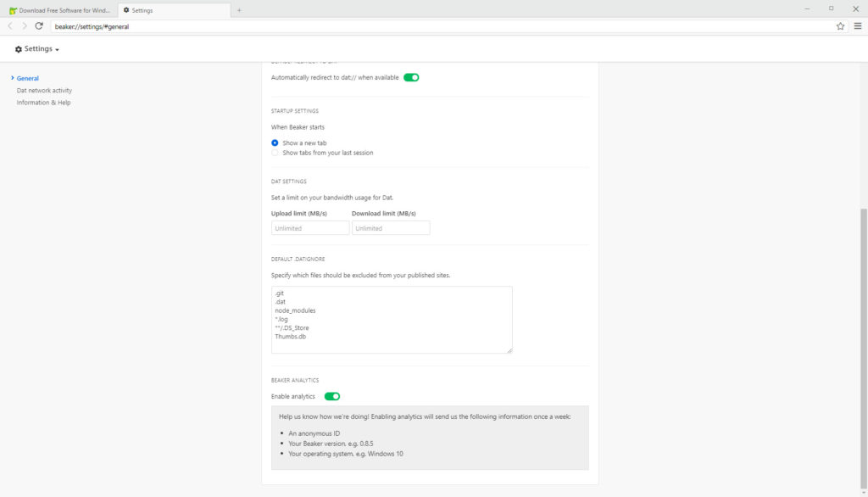Close the Beaker browser window
This screenshot has width=868, height=497.
pos(855,8)
